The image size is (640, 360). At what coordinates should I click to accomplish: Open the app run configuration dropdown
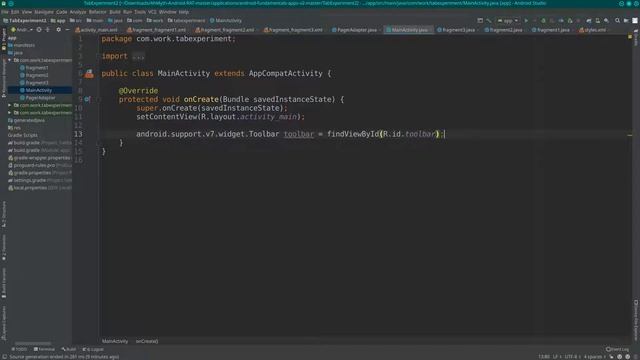(x=507, y=20)
